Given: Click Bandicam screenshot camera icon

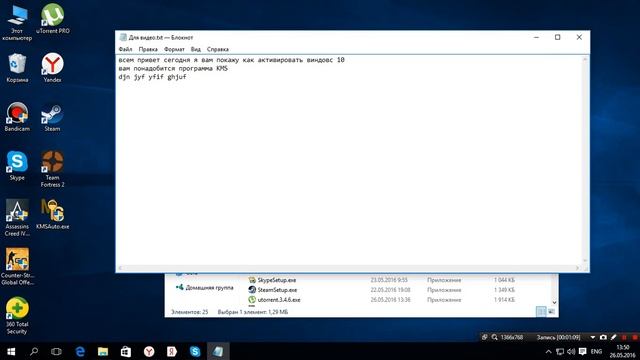Looking at the screenshot, I should point(603,337).
